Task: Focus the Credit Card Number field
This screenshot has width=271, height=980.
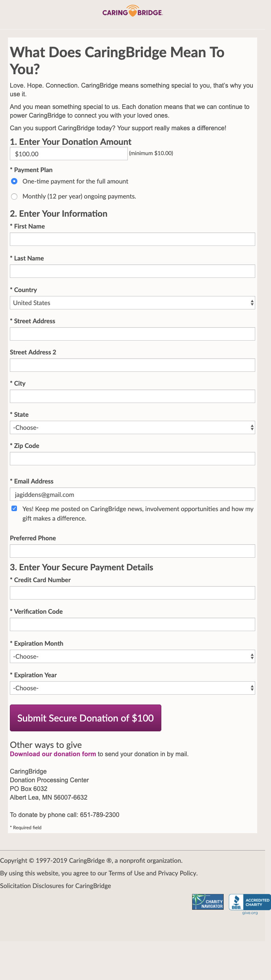Action: (x=132, y=593)
